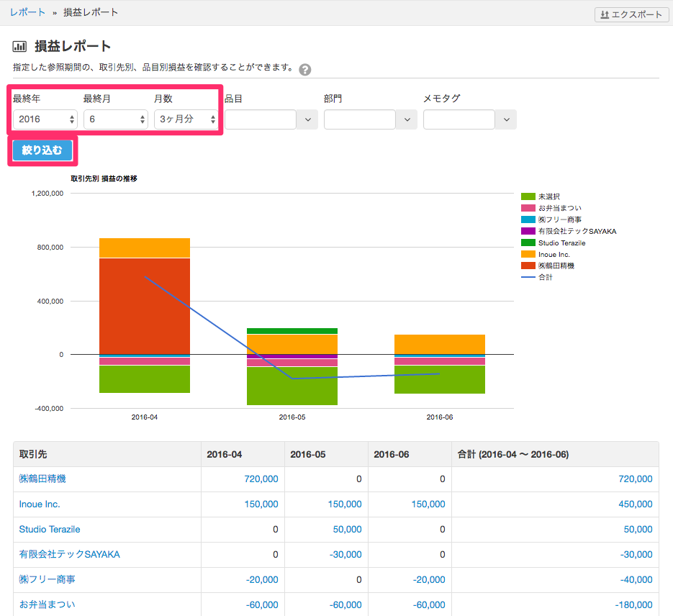Open the ㈱フリー商事 link in the table
The width and height of the screenshot is (673, 616).
pyautogui.click(x=48, y=579)
